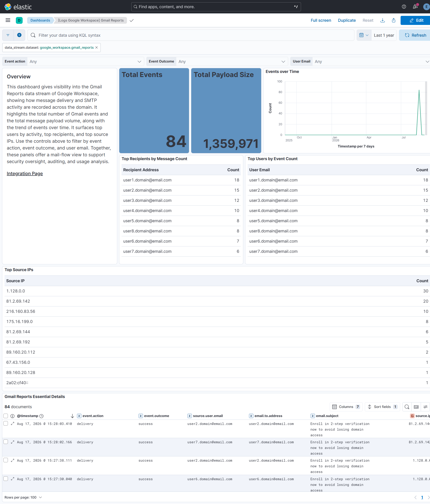430x504 pixels.
Task: Click the sort arrow on @timestamp column
Action: point(72,416)
